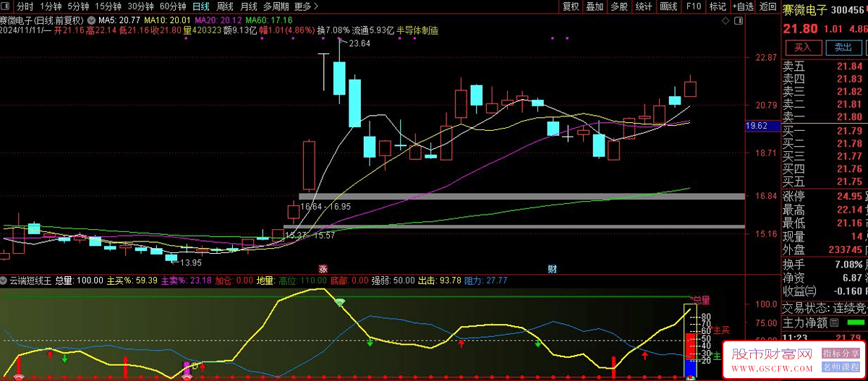This screenshot has height=381, width=868.
Task: Toggle the left sidebar layout icon
Action: 7,7
